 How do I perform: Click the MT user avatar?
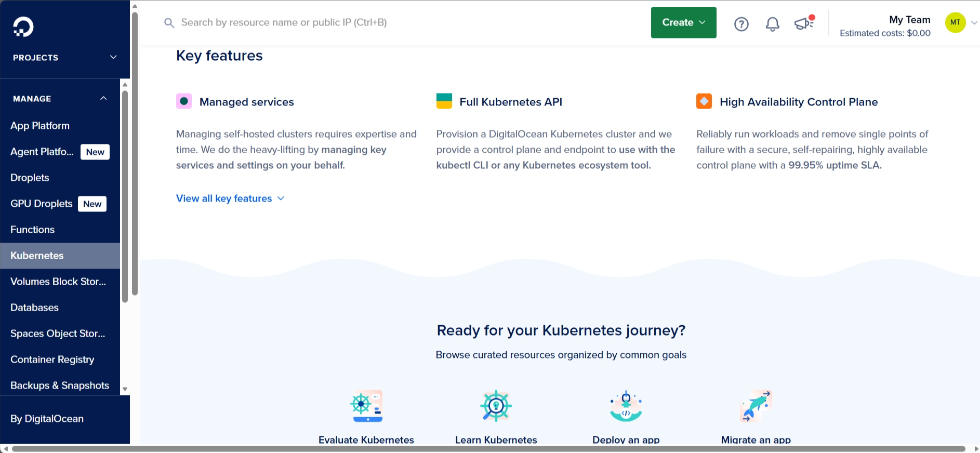point(955,22)
